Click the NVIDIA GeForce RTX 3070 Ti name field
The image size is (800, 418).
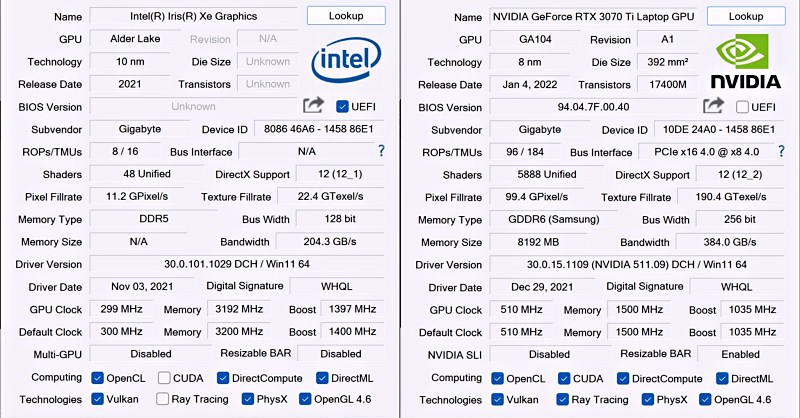point(594,17)
